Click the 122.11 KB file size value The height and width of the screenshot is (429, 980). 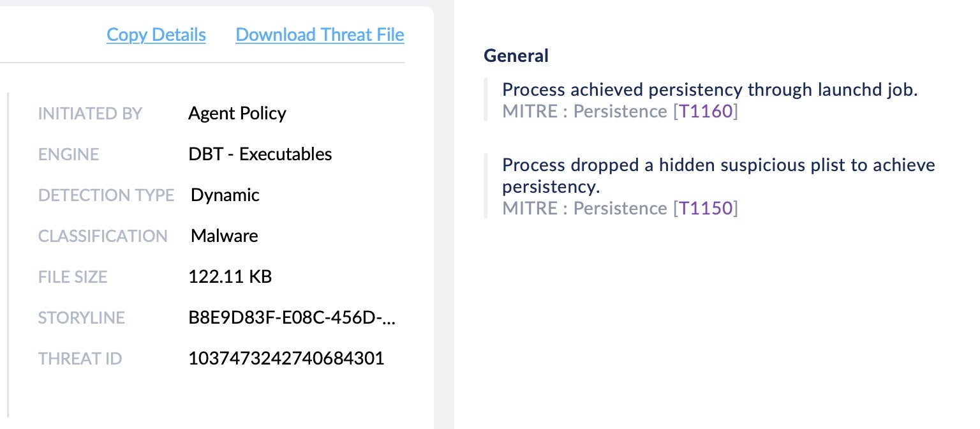click(230, 277)
